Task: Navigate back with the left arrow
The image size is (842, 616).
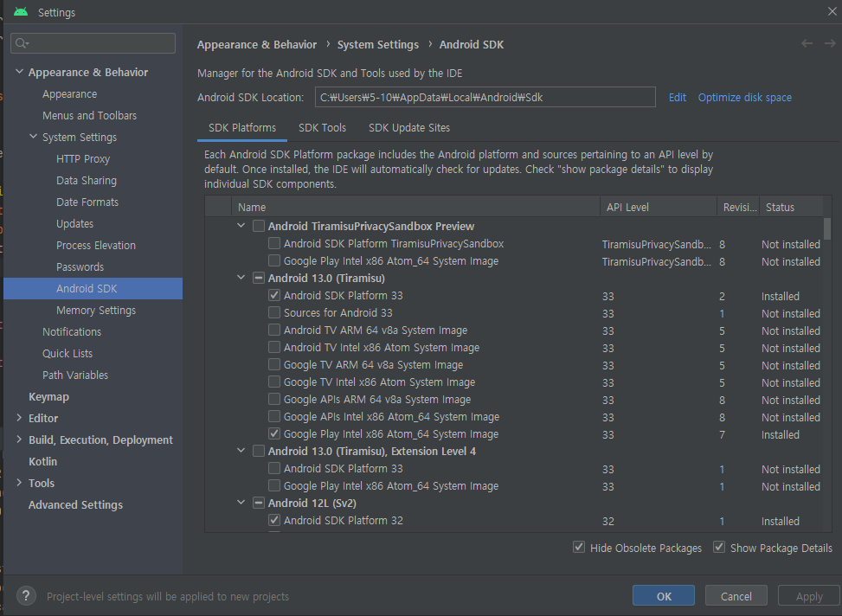Action: pos(807,43)
